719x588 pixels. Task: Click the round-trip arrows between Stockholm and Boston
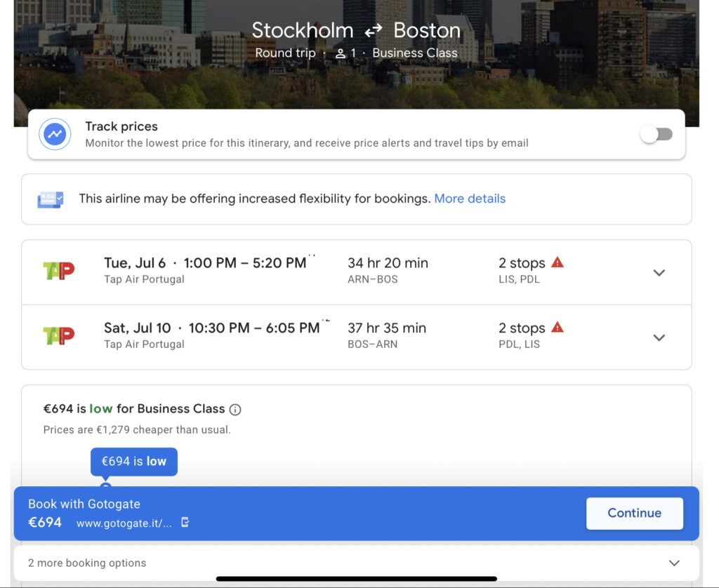(374, 31)
